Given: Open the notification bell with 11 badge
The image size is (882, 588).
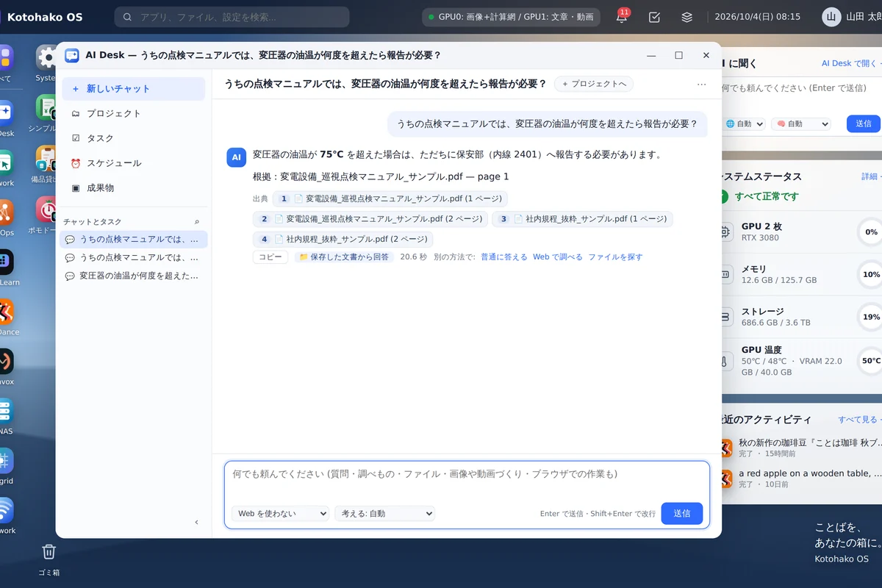Looking at the screenshot, I should point(623,16).
